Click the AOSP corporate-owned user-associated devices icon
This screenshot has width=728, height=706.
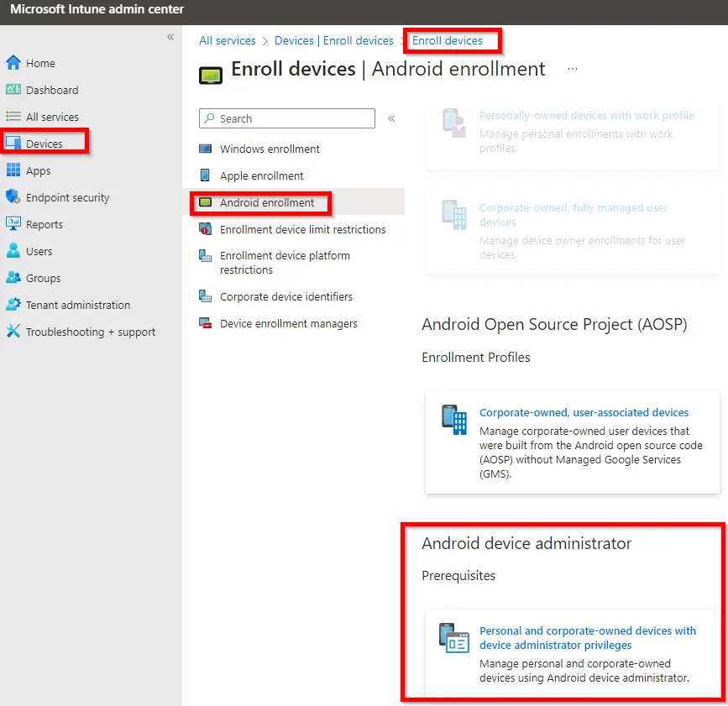(x=454, y=420)
